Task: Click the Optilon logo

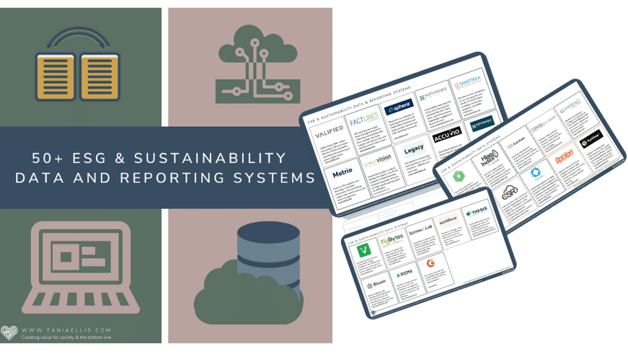Action: click(565, 156)
